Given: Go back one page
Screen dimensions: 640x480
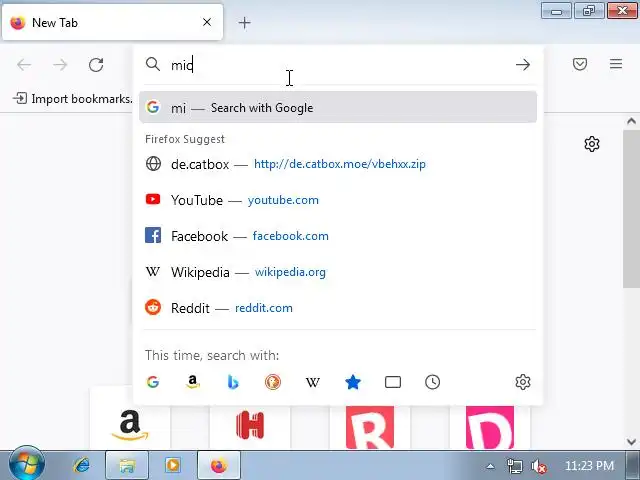Looking at the screenshot, I should [24, 64].
